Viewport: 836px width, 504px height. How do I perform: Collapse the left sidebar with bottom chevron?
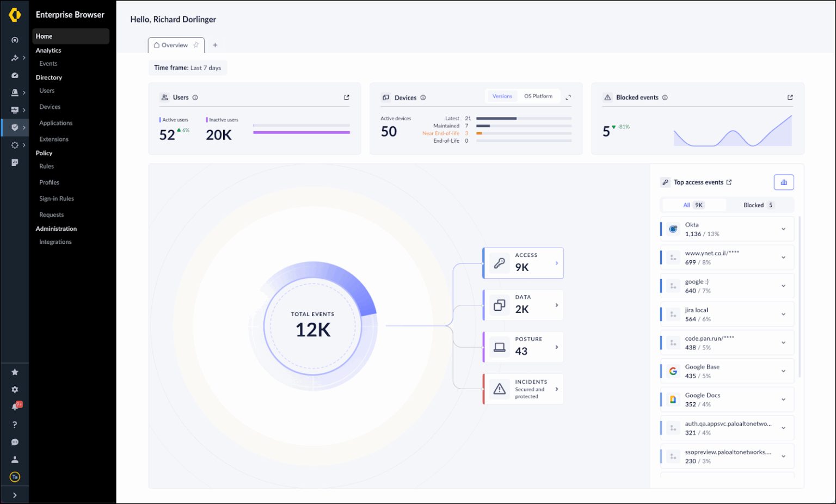[x=15, y=495]
